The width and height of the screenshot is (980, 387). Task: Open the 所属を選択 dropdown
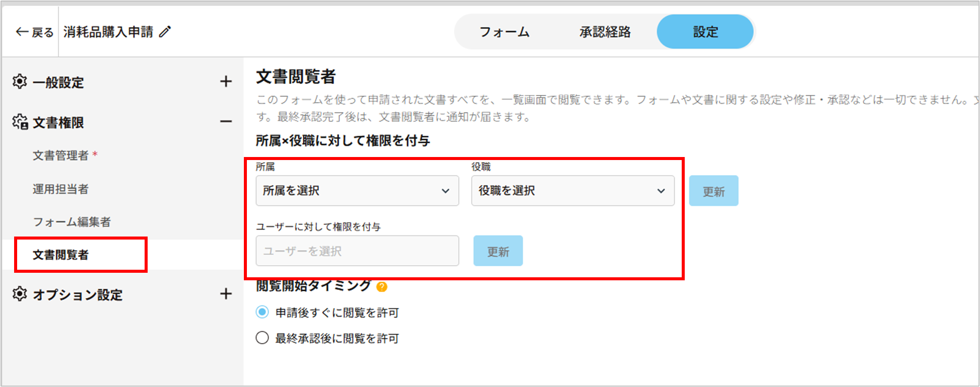(357, 191)
